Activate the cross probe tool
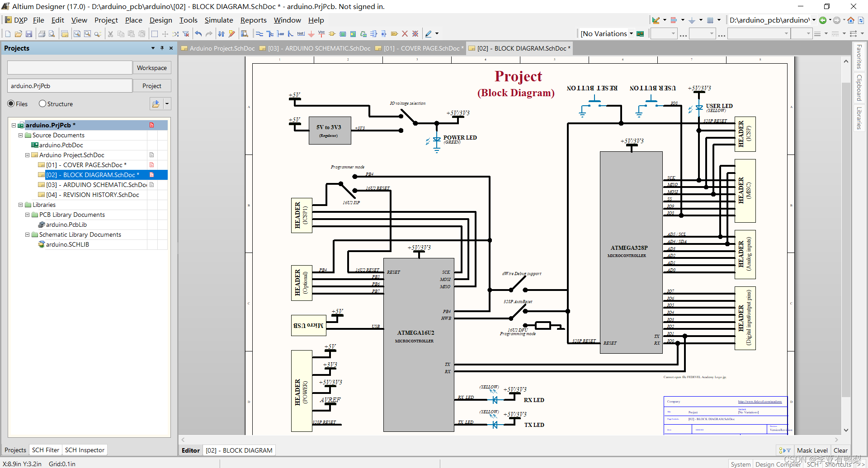Image resolution: width=868 pixels, height=468 pixels. [232, 34]
